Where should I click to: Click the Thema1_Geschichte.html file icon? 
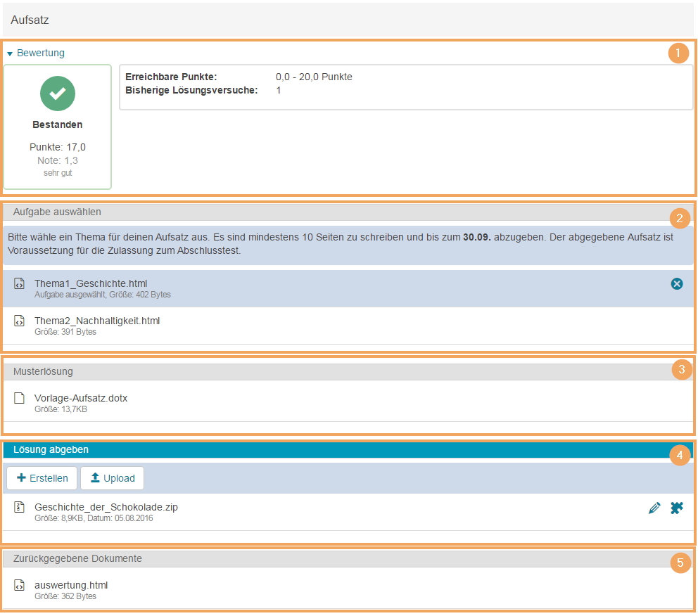click(x=20, y=283)
